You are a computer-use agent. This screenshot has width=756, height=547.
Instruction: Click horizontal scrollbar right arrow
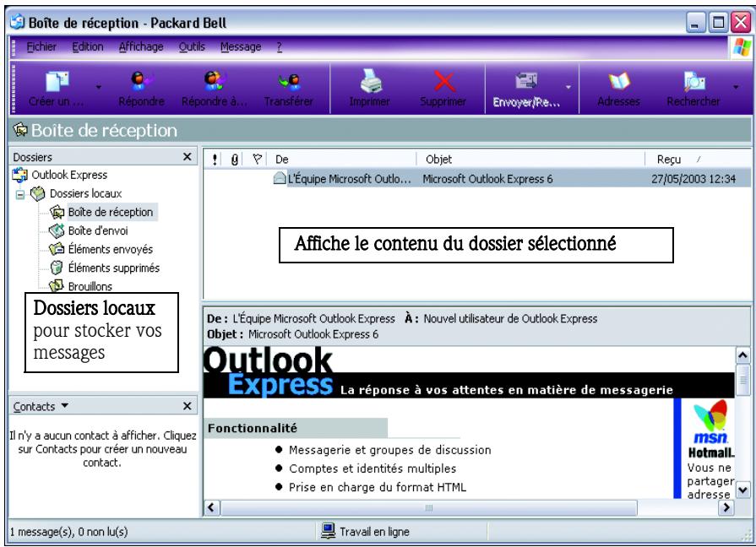(726, 507)
